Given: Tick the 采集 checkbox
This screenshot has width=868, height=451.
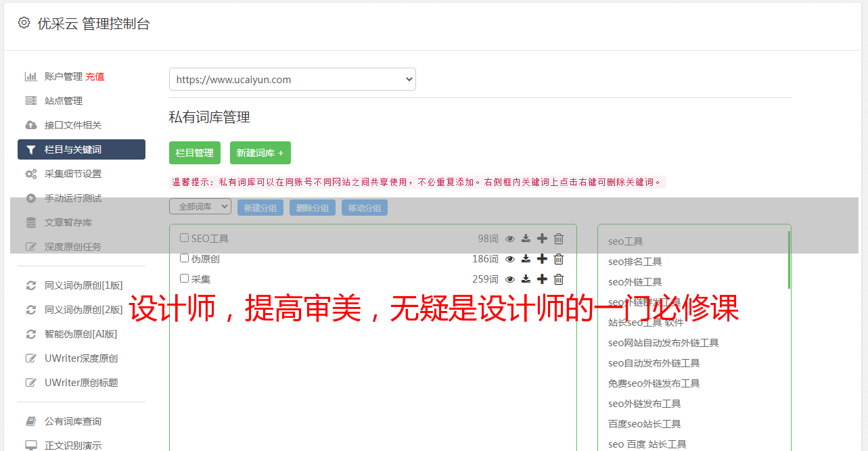Looking at the screenshot, I should [x=184, y=279].
